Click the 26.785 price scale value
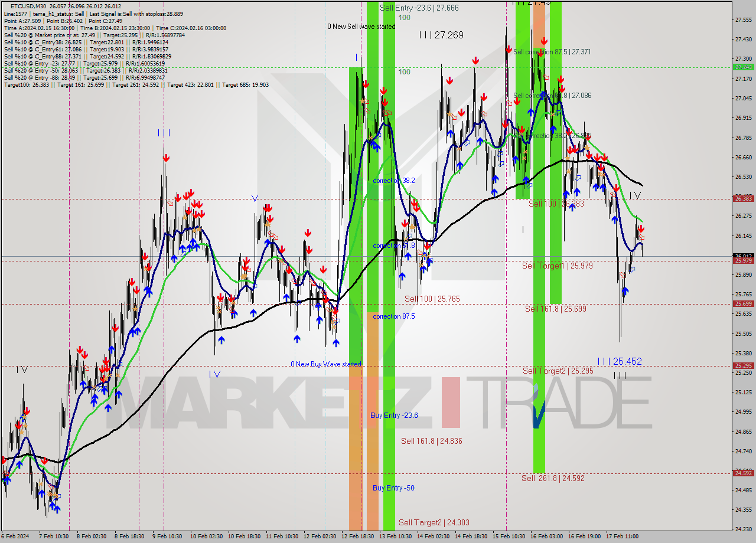Screen dimensions: 756x543 (743, 138)
